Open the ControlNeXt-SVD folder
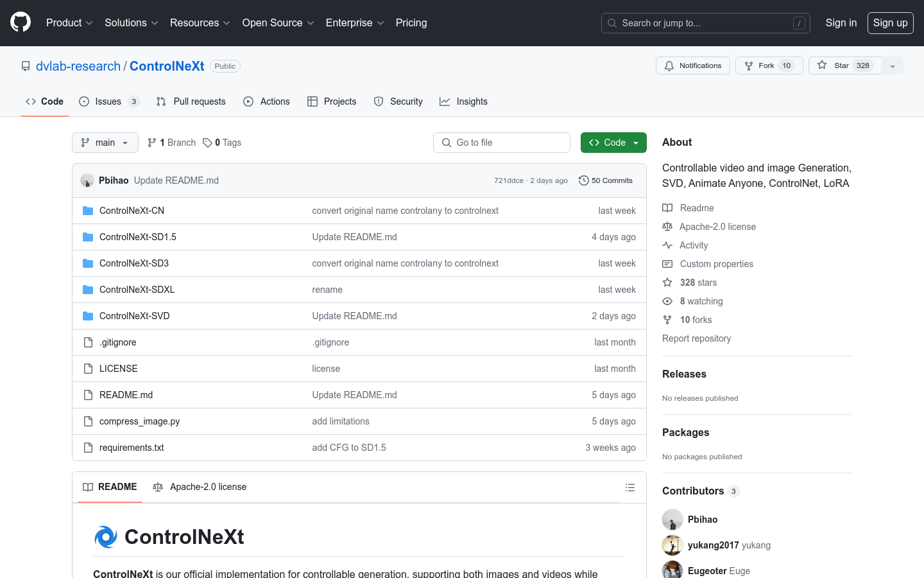Viewport: 924px width, 578px height. click(134, 316)
